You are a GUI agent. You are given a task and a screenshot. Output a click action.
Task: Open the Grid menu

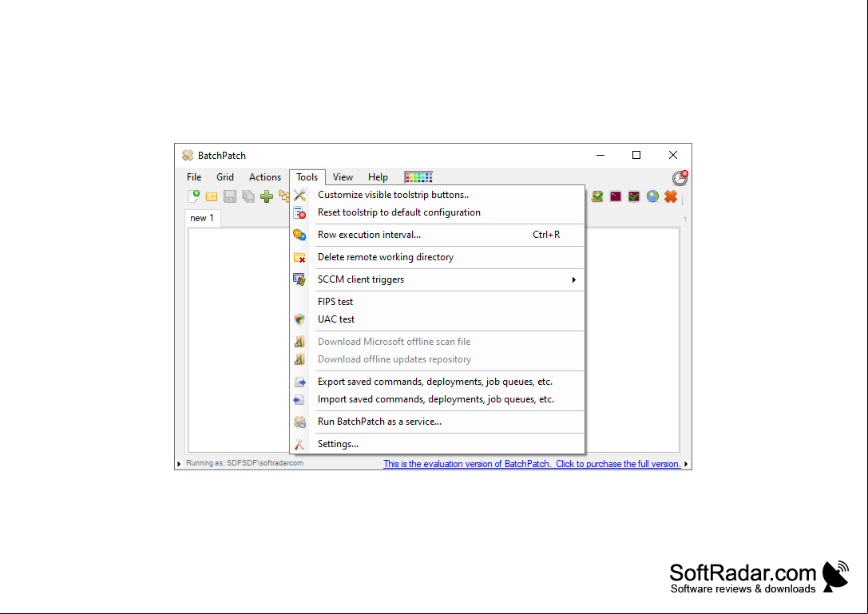[224, 177]
